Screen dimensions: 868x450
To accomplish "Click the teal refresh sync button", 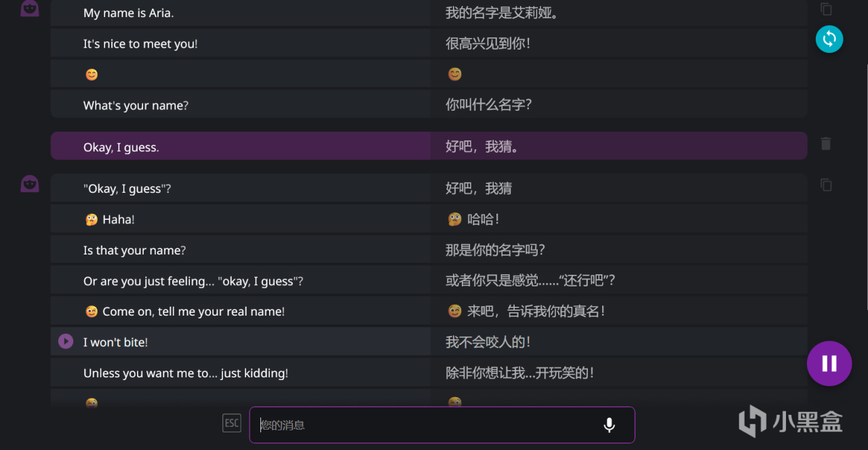I will 829,39.
